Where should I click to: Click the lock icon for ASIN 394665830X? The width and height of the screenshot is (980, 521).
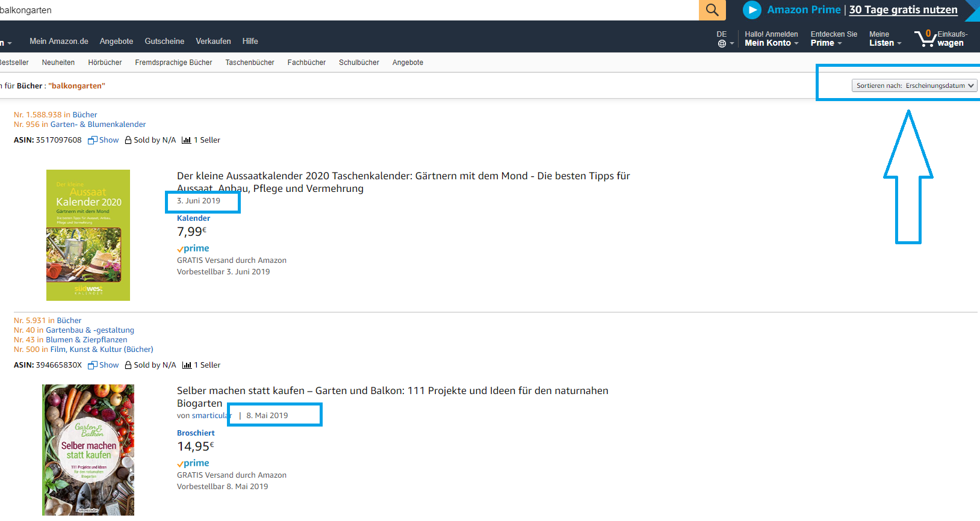pyautogui.click(x=128, y=365)
